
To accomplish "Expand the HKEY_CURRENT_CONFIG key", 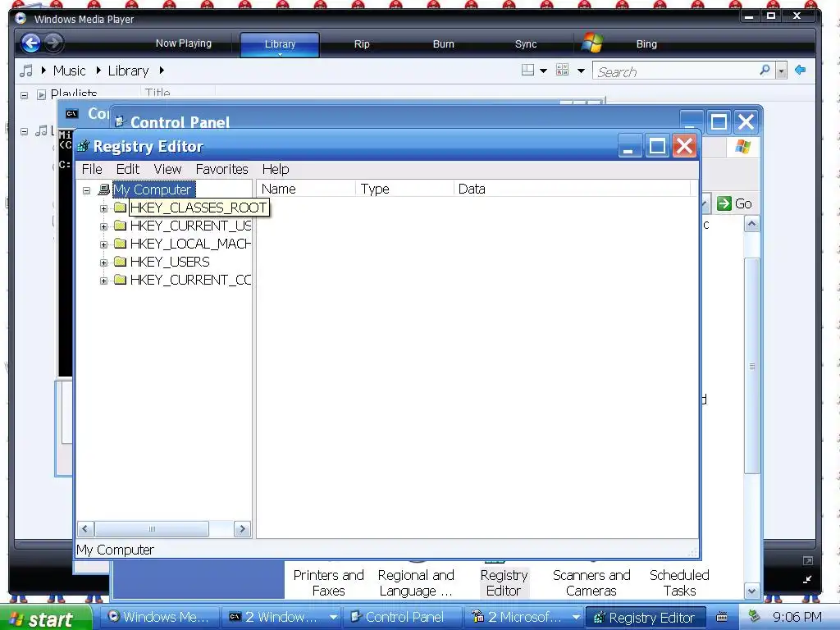I will (x=103, y=281).
